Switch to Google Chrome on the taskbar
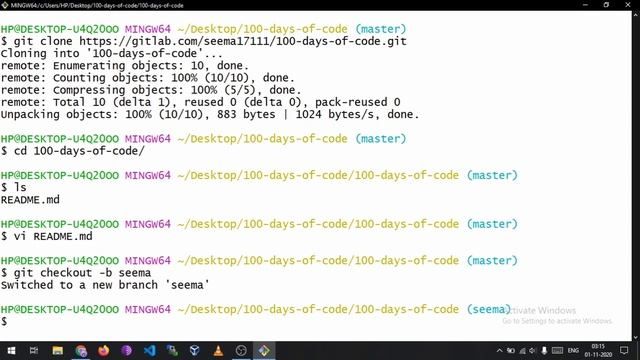Viewport: 640px width, 360px height. 81,351
